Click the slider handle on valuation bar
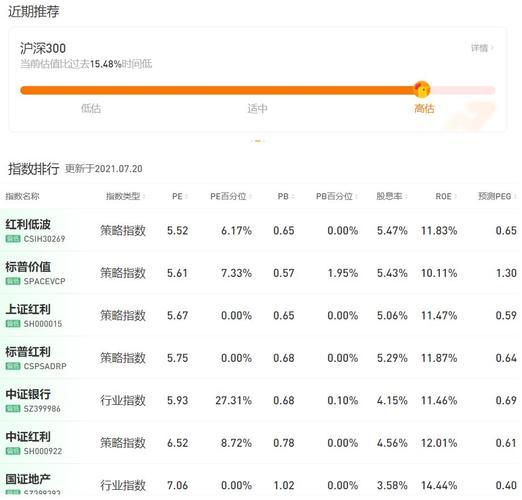The image size is (522, 500). pyautogui.click(x=422, y=89)
